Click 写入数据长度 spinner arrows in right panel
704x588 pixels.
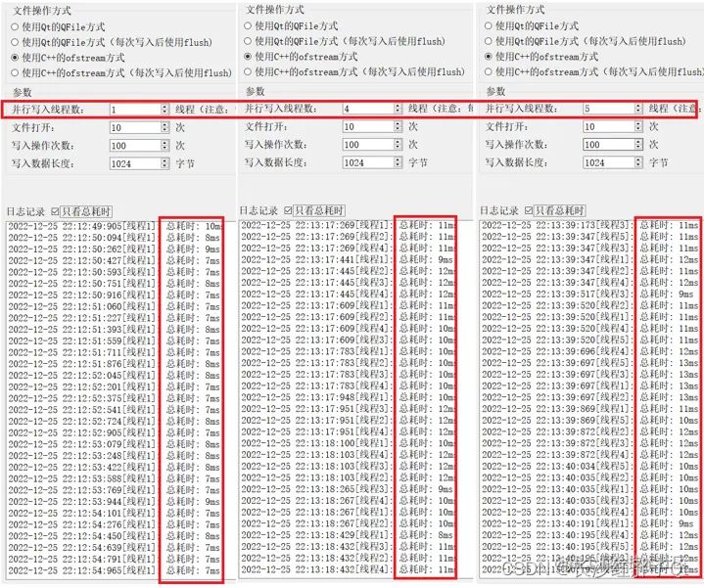tap(638, 162)
